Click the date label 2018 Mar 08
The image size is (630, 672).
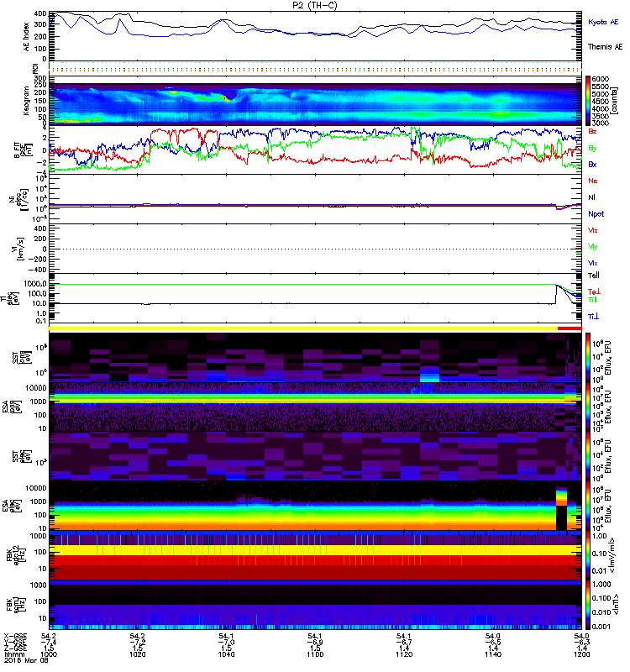[x=26, y=660]
